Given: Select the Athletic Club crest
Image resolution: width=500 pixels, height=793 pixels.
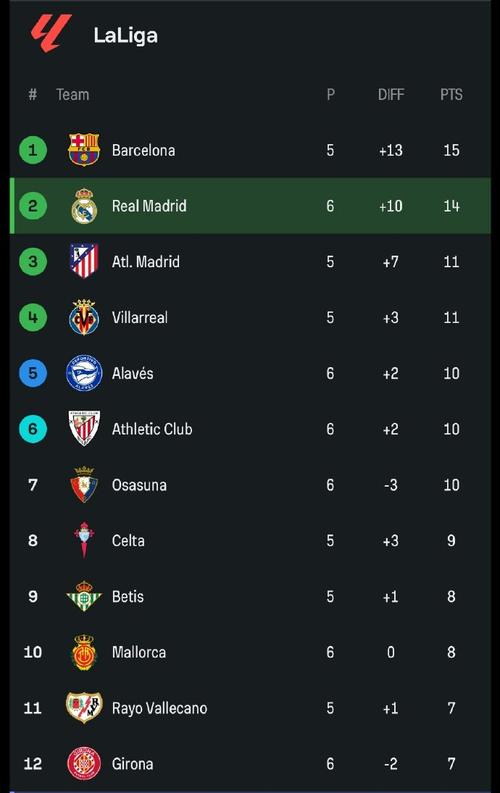Looking at the screenshot, I should point(84,428).
